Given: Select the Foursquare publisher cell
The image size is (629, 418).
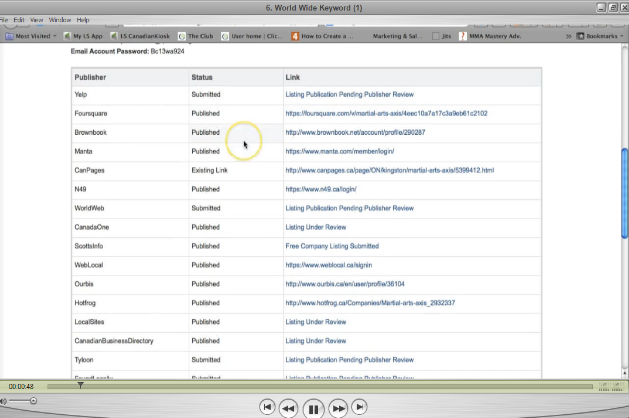Looking at the screenshot, I should (x=130, y=114).
